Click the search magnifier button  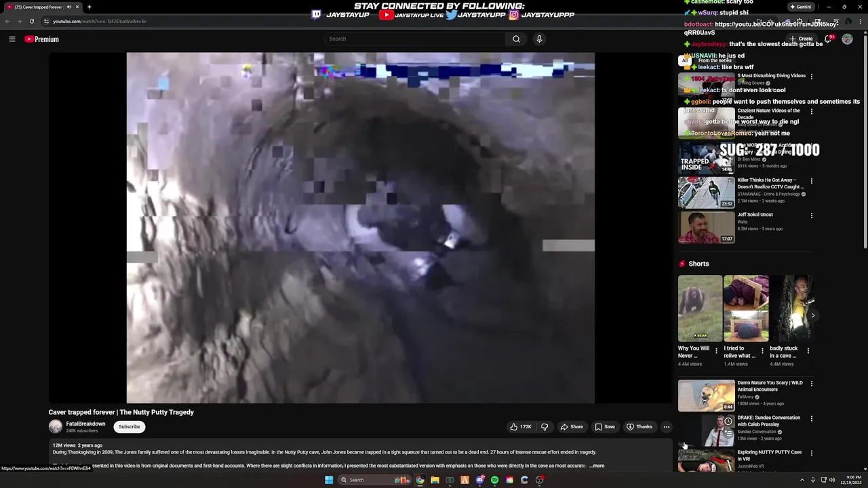tap(516, 39)
